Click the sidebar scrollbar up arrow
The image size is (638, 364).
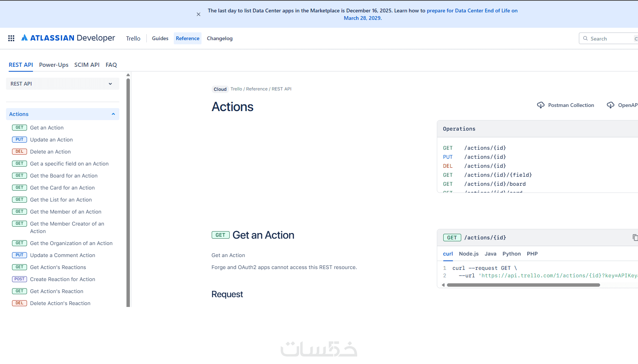click(x=128, y=75)
